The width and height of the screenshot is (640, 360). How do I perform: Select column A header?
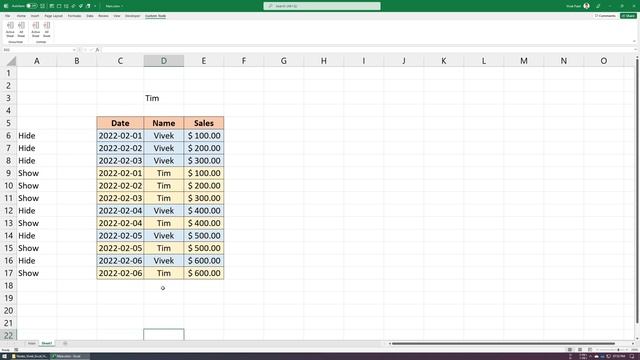pos(37,61)
